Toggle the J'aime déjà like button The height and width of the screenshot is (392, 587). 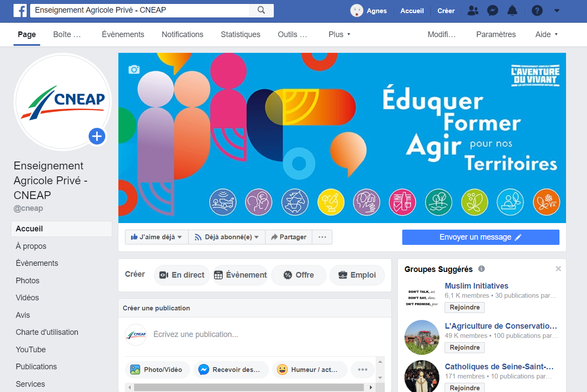pyautogui.click(x=156, y=237)
